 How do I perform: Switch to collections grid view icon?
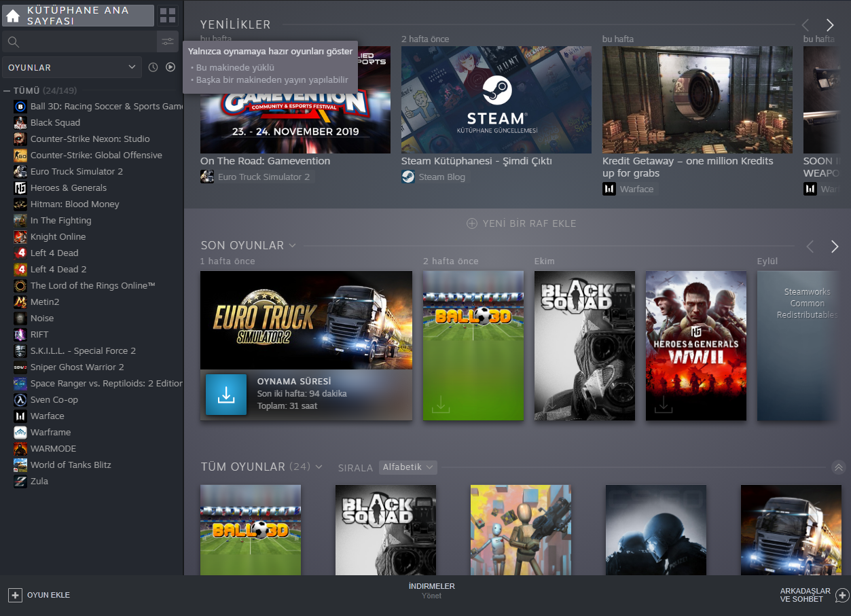pyautogui.click(x=168, y=16)
